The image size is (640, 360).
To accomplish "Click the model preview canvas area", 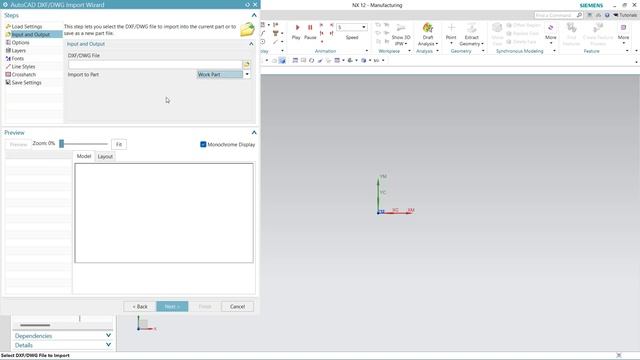I will 164,213.
